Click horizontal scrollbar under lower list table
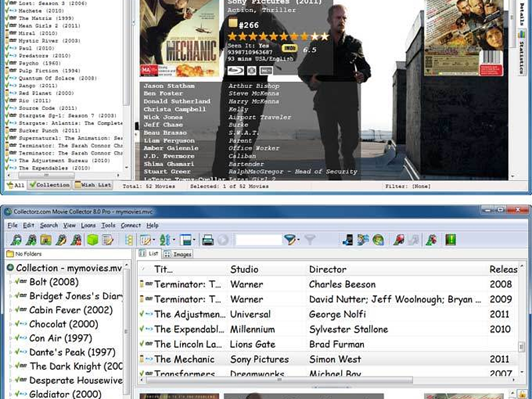 coord(279,380)
